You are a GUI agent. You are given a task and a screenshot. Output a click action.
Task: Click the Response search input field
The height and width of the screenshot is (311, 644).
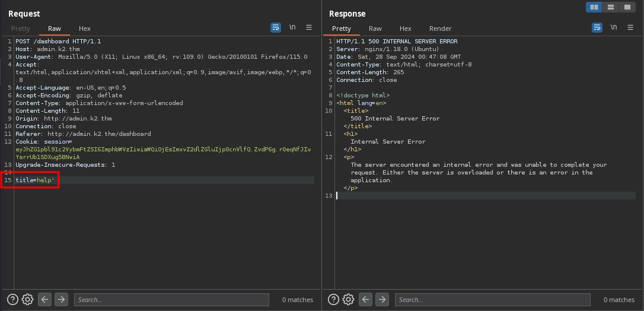coord(492,300)
